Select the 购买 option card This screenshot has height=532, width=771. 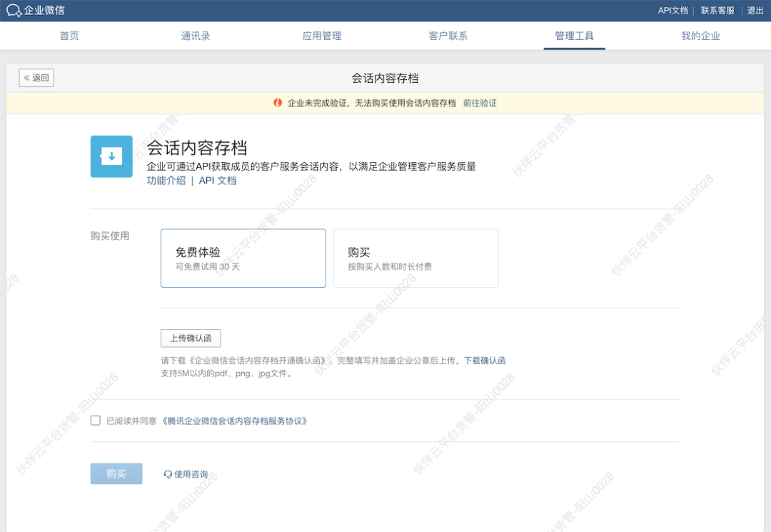coord(416,258)
